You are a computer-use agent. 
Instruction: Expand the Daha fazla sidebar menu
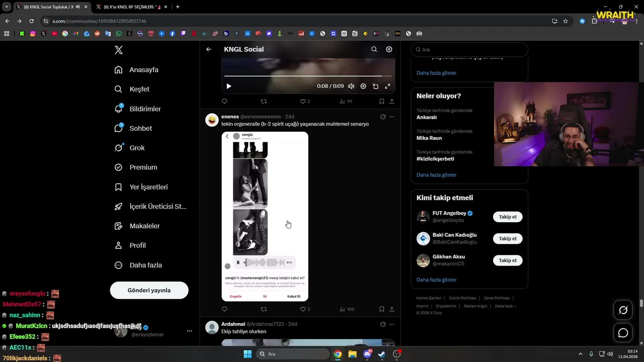click(x=138, y=265)
